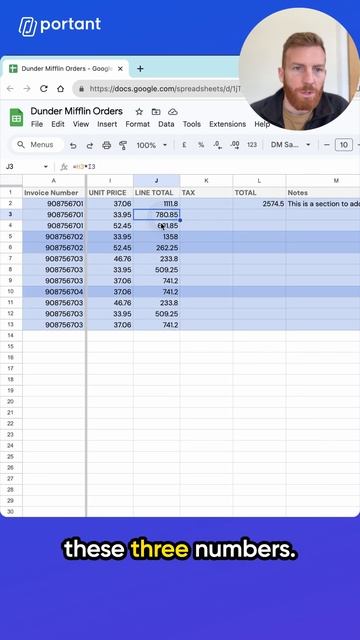Select column L header
The image size is (360, 640).
click(x=259, y=181)
